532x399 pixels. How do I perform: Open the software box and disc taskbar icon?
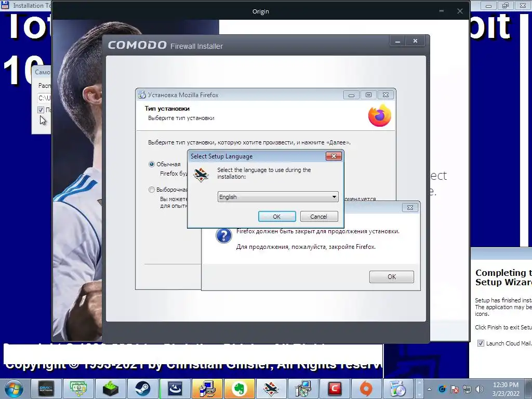pyautogui.click(x=398, y=389)
